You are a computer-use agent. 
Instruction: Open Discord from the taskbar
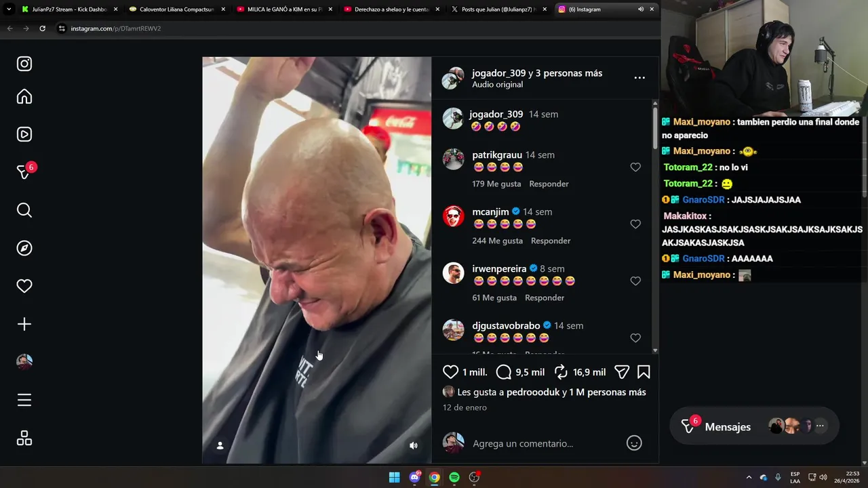(414, 477)
